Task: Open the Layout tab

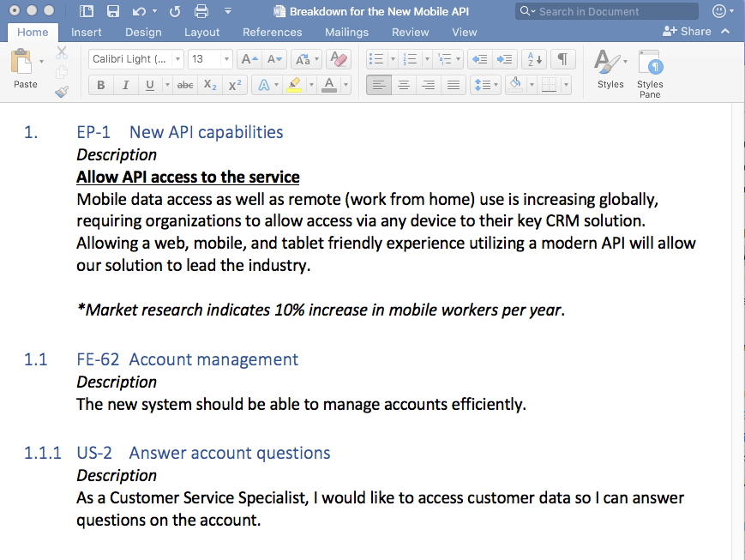Action: pyautogui.click(x=202, y=33)
